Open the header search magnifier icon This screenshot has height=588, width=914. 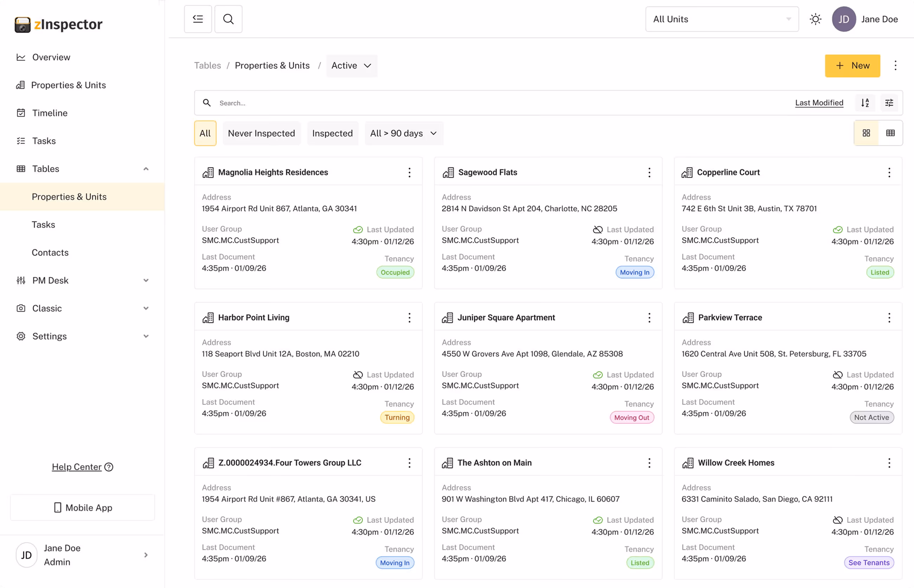pyautogui.click(x=228, y=19)
